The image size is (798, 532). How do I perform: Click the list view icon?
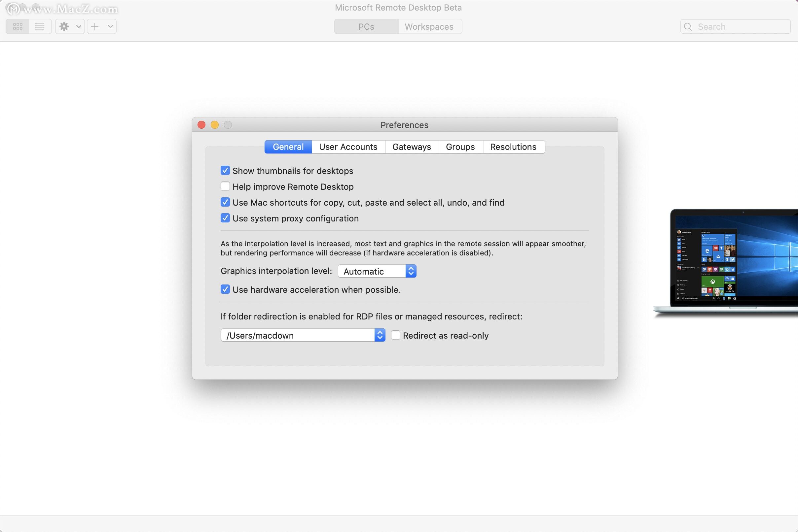pos(39,25)
